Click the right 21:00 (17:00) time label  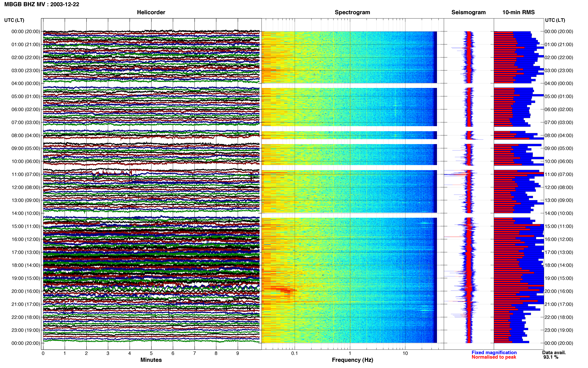tap(559, 304)
